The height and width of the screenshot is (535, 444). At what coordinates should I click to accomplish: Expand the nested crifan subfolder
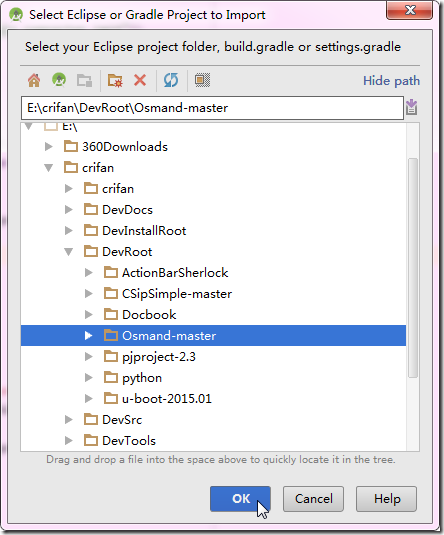pyautogui.click(x=69, y=189)
